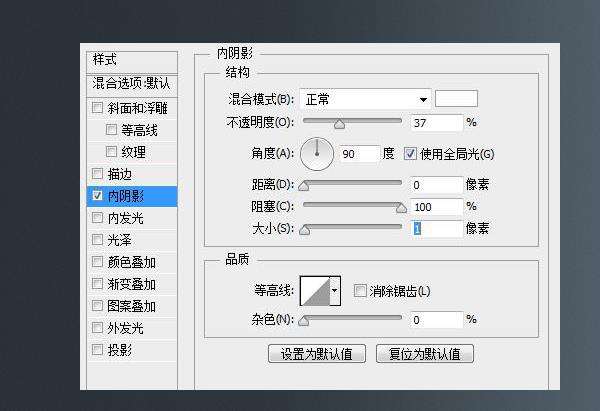Turn on the 描边 style checkbox
Image resolution: width=600 pixels, height=411 pixels.
coord(97,174)
